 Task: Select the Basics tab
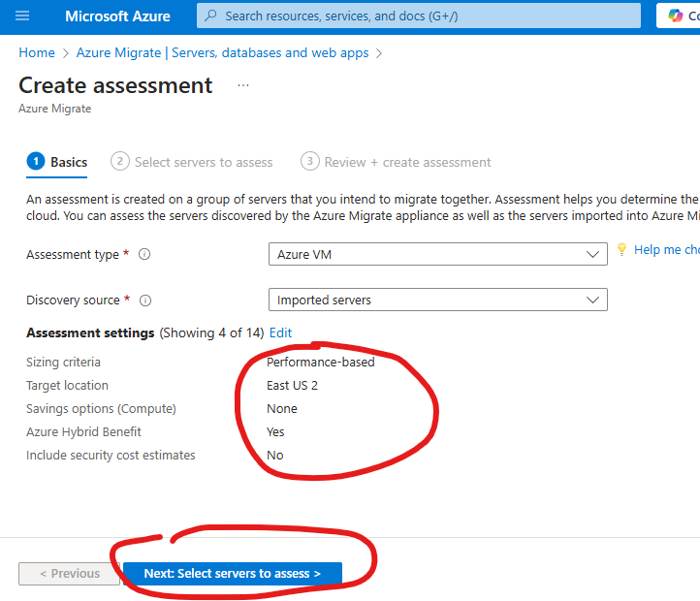pyautogui.click(x=58, y=162)
